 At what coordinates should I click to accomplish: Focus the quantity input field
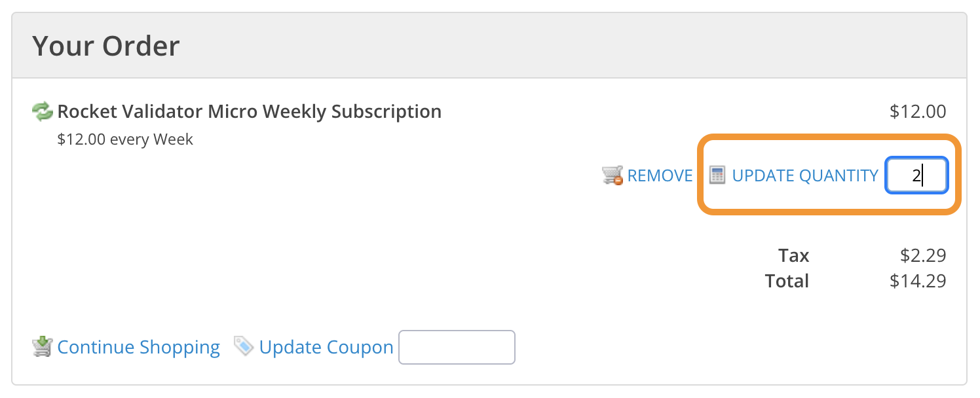point(916,175)
